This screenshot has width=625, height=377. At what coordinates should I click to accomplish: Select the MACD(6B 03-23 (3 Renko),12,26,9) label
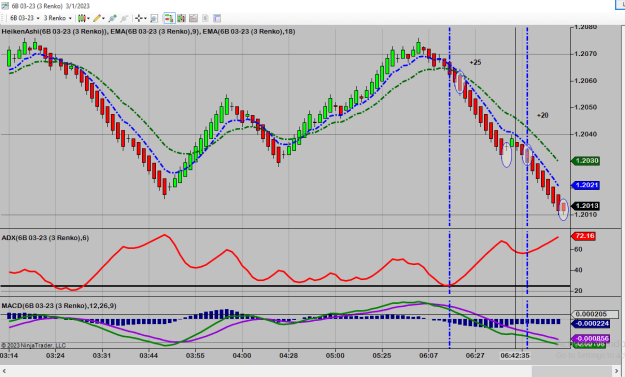[59, 306]
